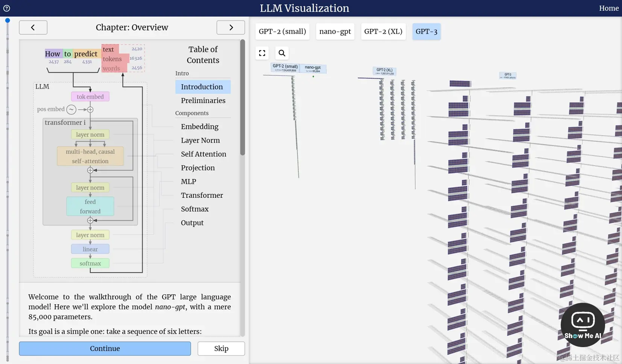
Task: Click the 'tokens' output candidate
Action: (x=112, y=59)
